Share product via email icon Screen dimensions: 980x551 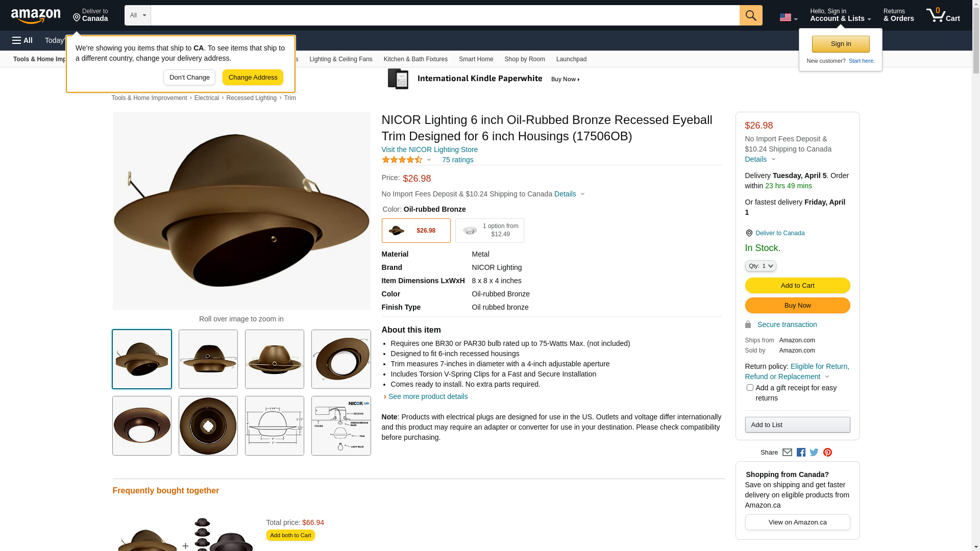point(787,453)
